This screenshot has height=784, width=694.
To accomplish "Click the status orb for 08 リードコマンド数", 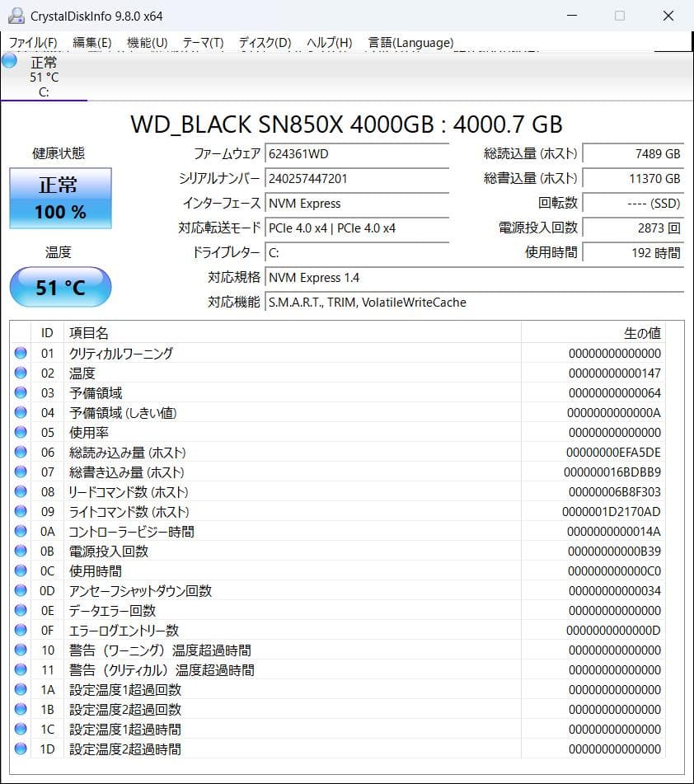I will coord(21,491).
